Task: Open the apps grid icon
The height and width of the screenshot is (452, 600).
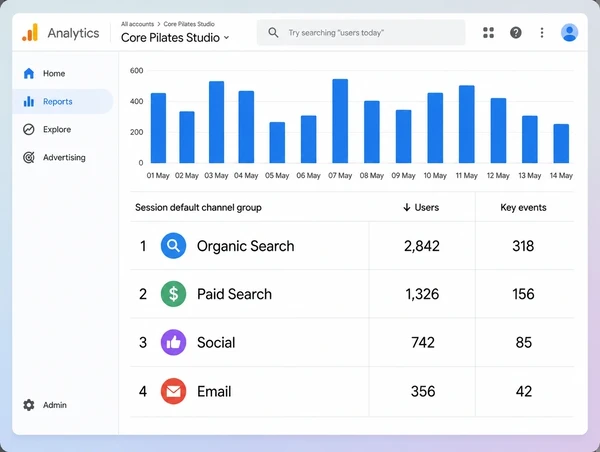Action: 488,33
